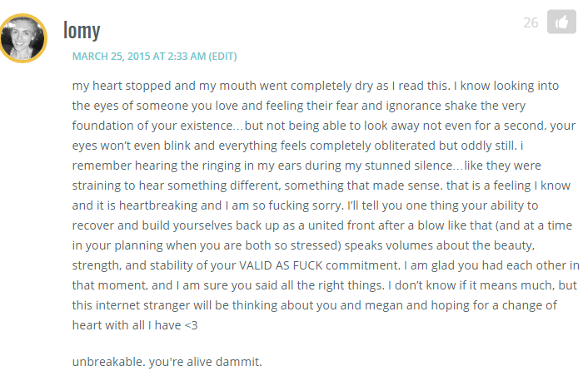
Task: Select the phrase 'VALID AS FUCK' in comment
Action: click(281, 265)
